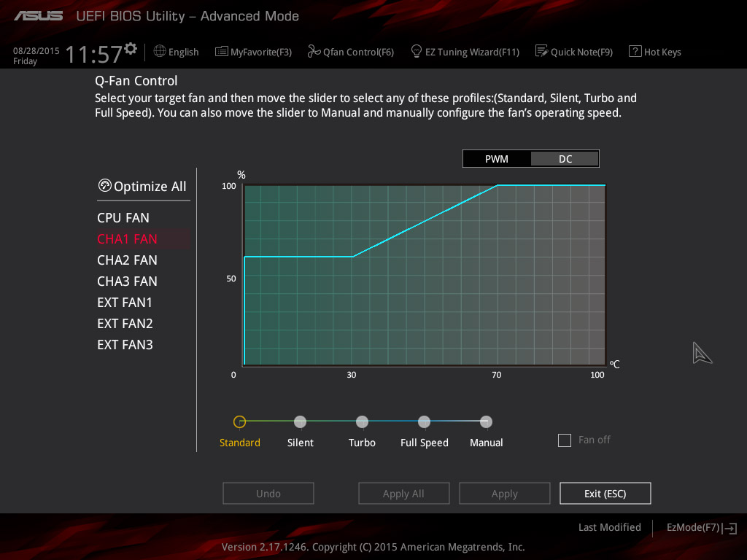
Task: Select Manual profile slider point
Action: [x=486, y=421]
